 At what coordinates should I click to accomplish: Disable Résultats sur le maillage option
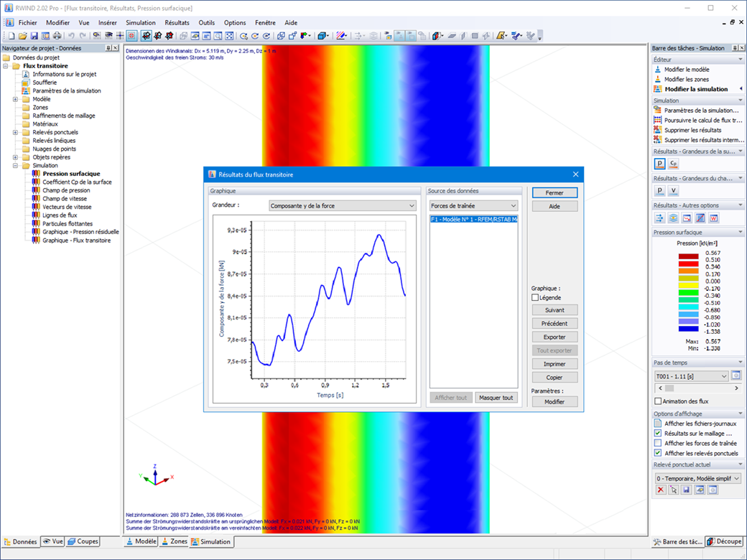pos(657,434)
